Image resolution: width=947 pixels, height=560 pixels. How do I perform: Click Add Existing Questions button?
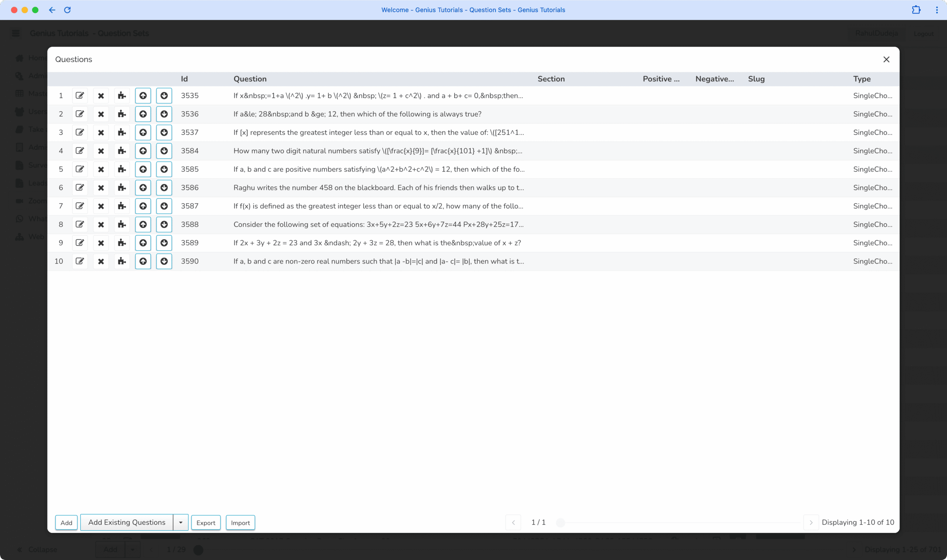point(127,522)
